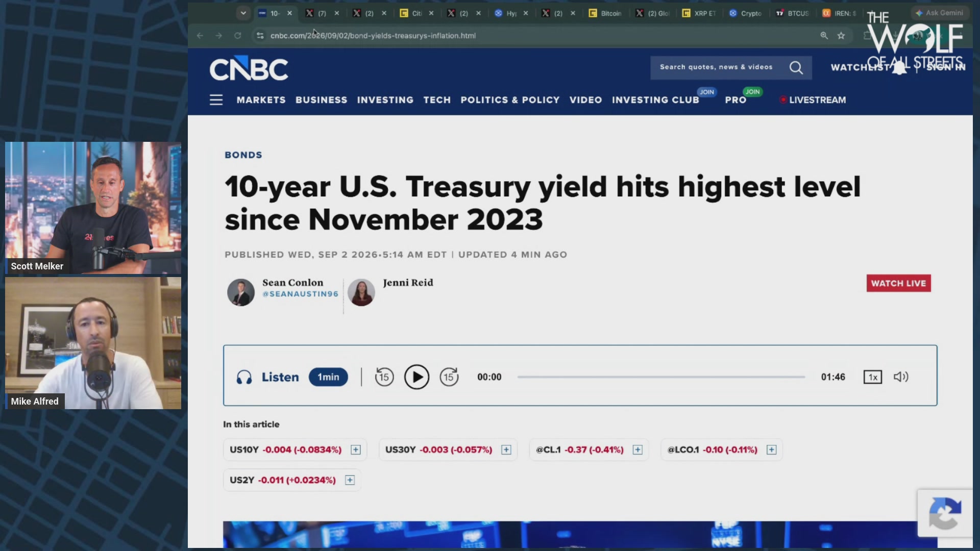Add @CL.1 to watchlist plus icon
The height and width of the screenshot is (551, 980).
(638, 449)
